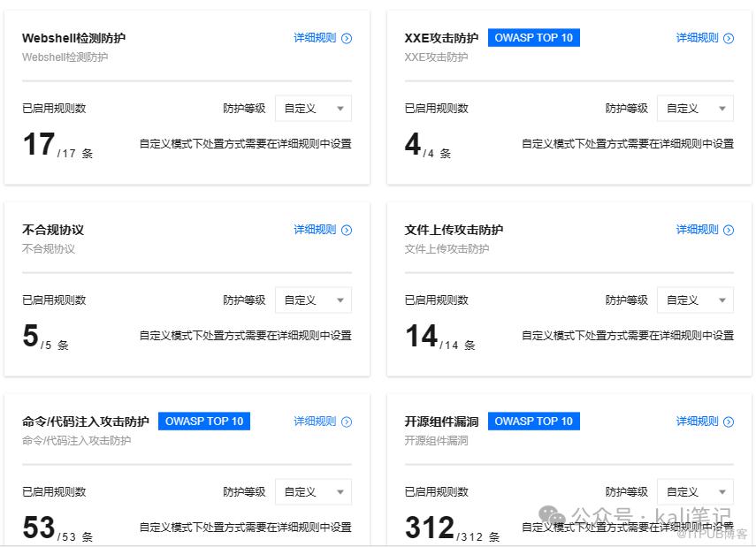Click the OWASP TOP 10 badge on 开源组件漏洞

coord(533,422)
